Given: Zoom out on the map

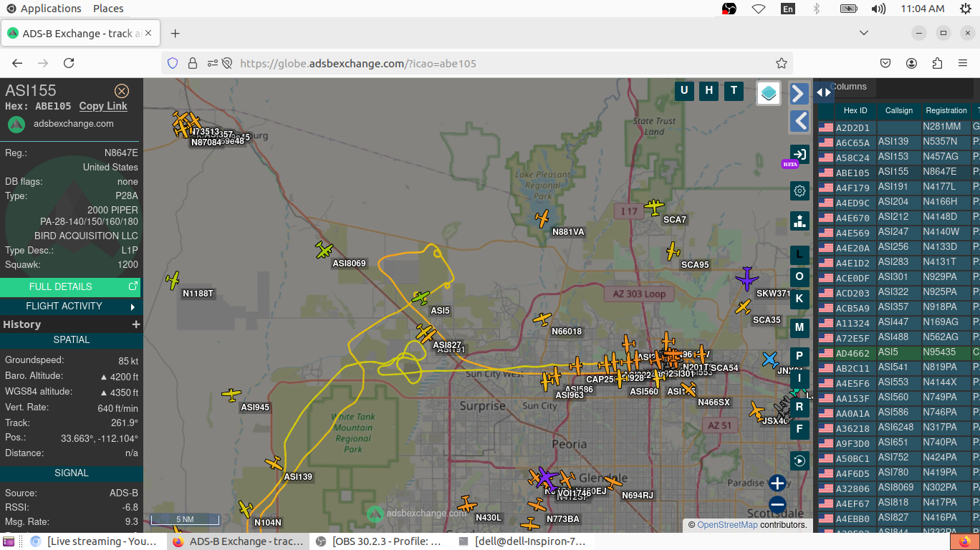Looking at the screenshot, I should [x=777, y=504].
